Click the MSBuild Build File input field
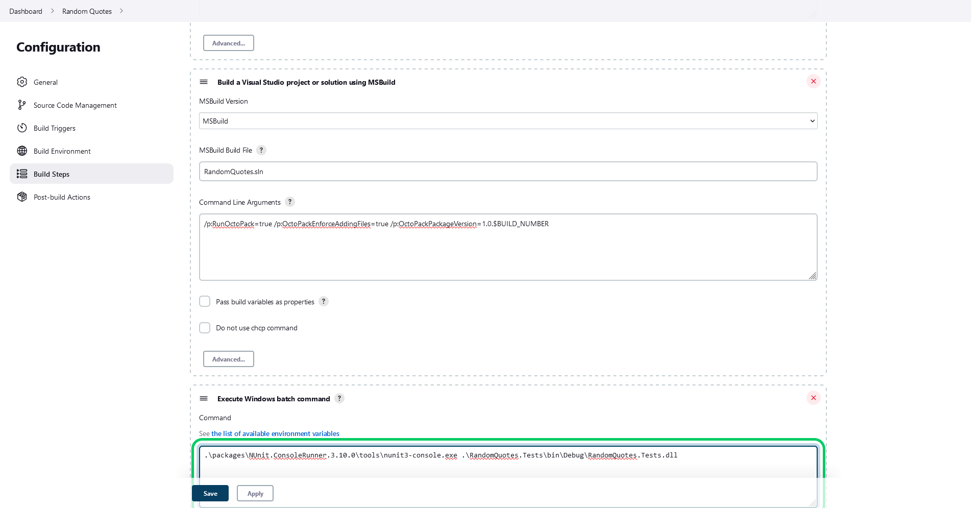 tap(508, 172)
